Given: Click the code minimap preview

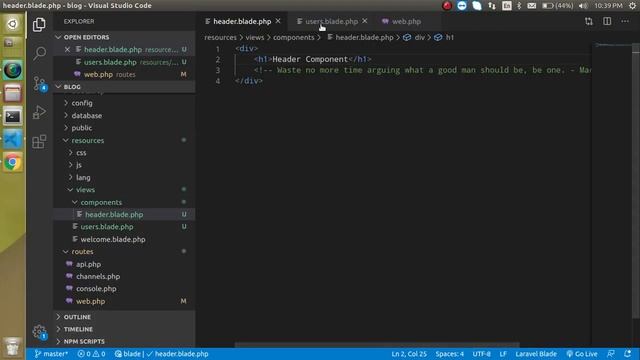Looking at the screenshot, I should pos(612,45).
